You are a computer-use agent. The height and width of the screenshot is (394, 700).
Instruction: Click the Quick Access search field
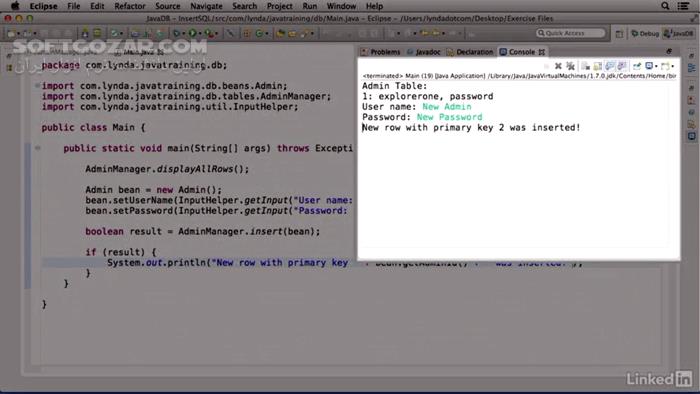click(571, 33)
